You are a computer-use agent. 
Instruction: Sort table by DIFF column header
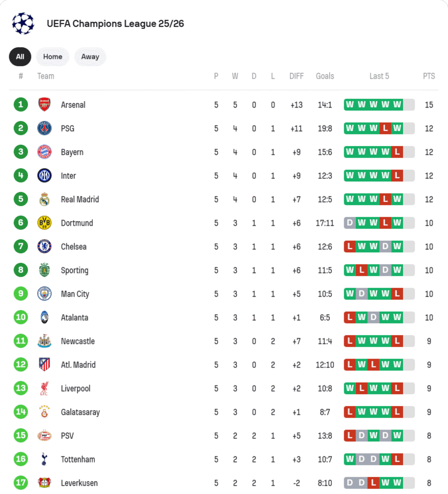(296, 76)
